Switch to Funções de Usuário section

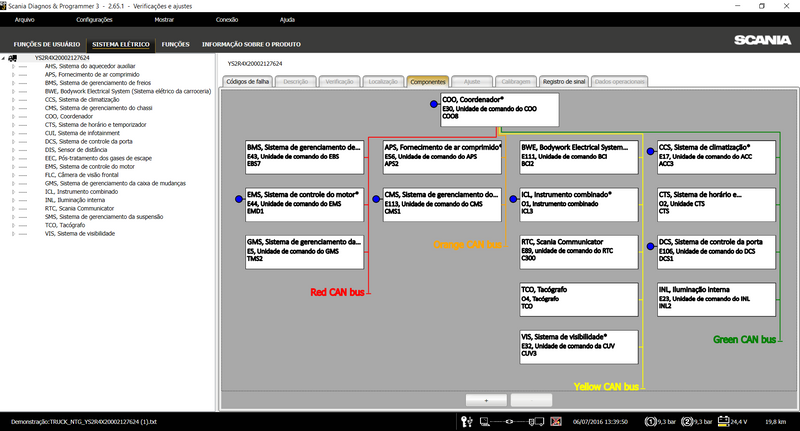(x=47, y=44)
